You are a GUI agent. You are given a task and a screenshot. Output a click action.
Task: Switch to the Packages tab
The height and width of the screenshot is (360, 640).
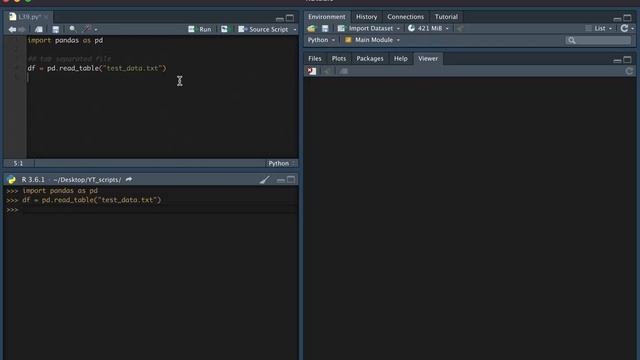pos(370,58)
